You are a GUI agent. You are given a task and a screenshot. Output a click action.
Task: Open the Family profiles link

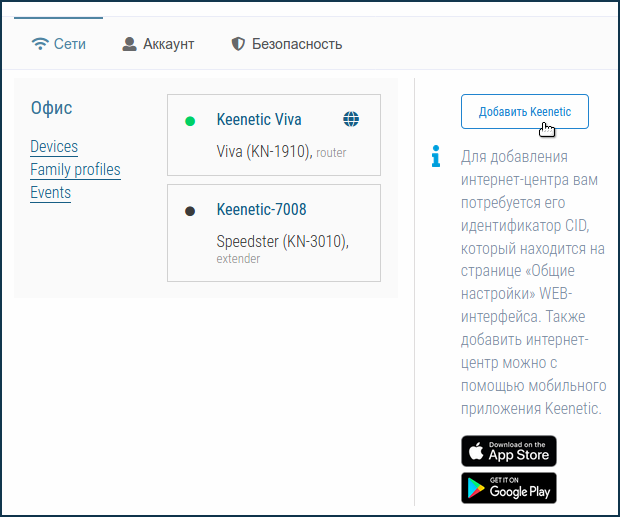[75, 170]
